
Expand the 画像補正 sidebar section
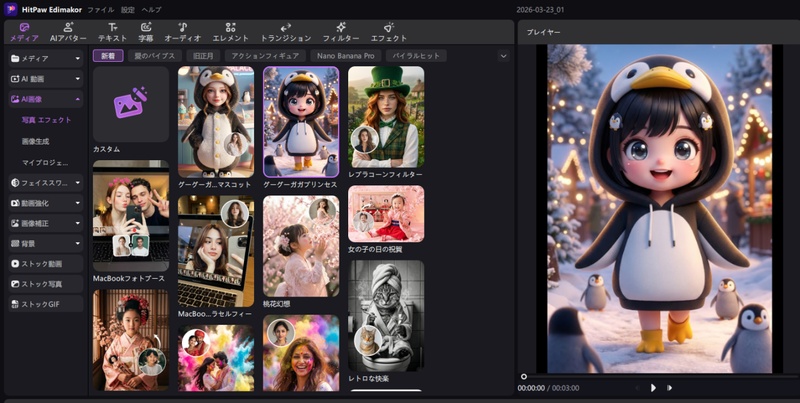pos(45,223)
